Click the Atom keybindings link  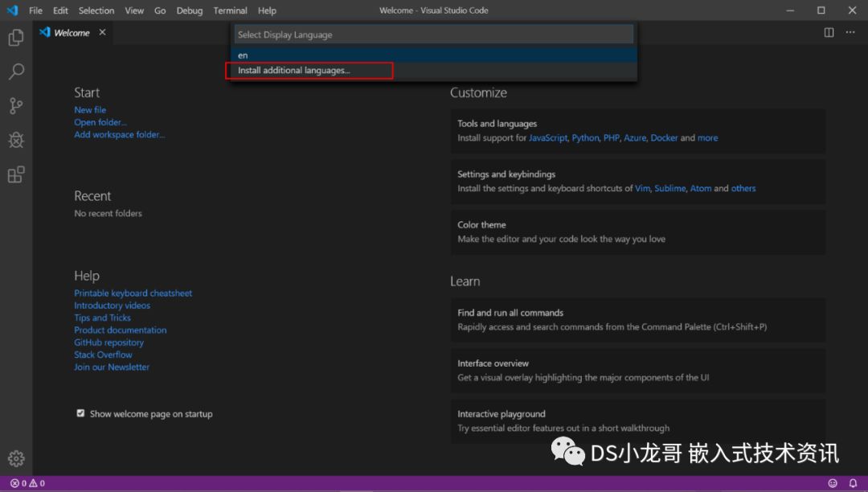click(x=701, y=188)
